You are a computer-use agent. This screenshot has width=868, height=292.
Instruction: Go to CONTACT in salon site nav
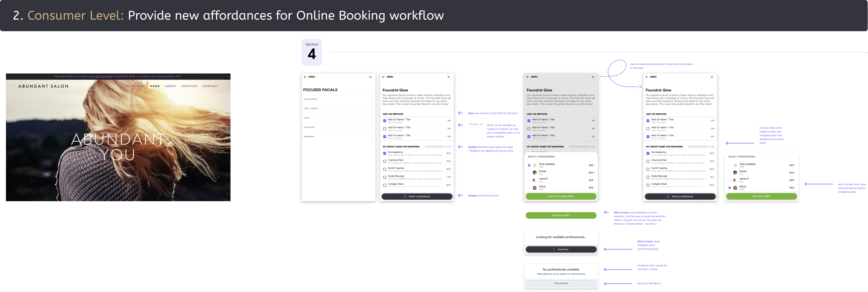pos(210,86)
